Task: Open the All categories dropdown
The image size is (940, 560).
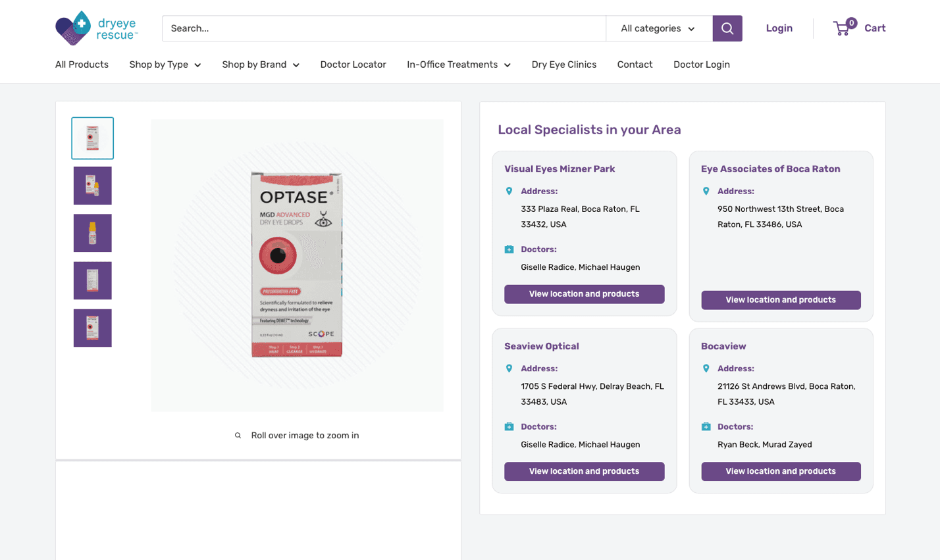Action: pyautogui.click(x=659, y=28)
